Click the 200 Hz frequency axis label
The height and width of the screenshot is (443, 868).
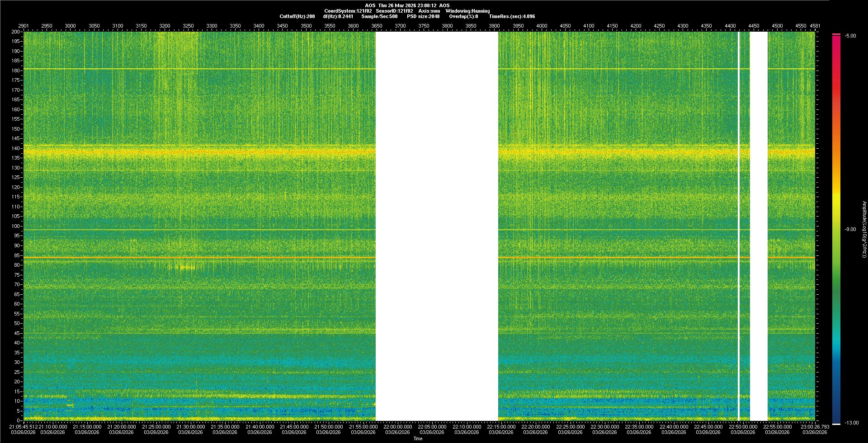16,32
